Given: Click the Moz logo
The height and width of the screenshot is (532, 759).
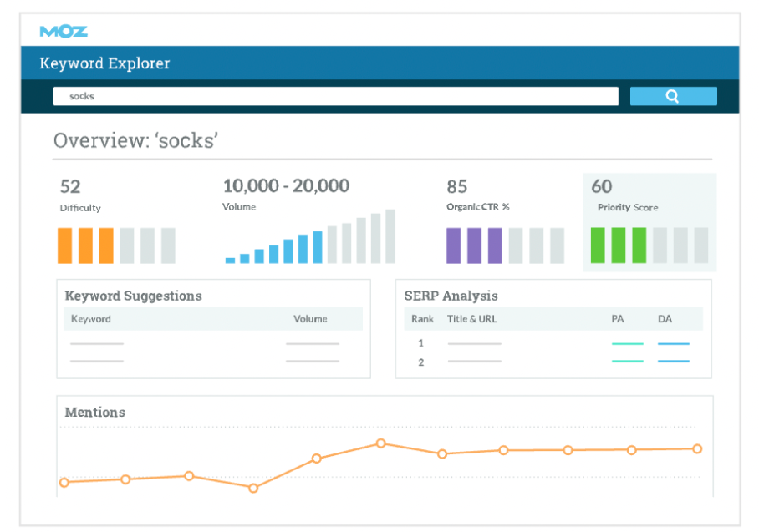Looking at the screenshot, I should [x=64, y=32].
